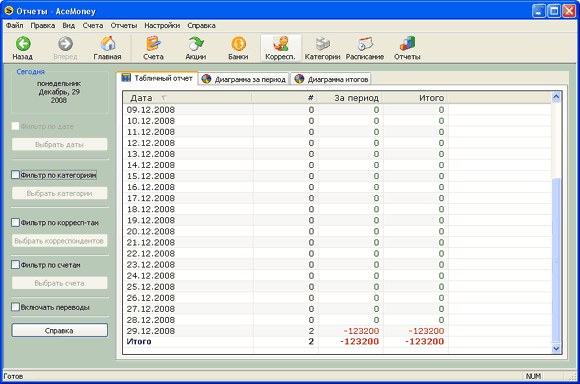Enable the Фильтр по категориям checkbox
Image resolution: width=580 pixels, height=384 pixels.
15,175
